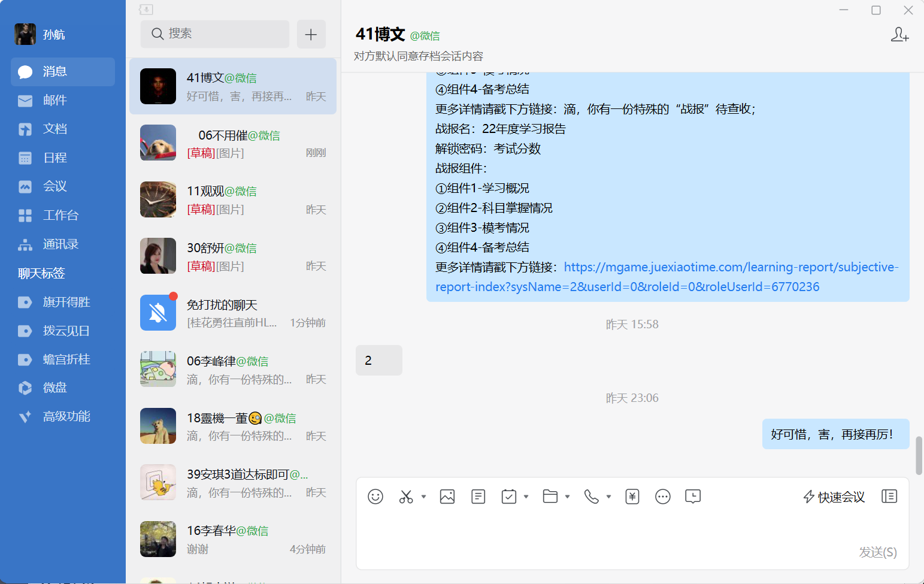Image resolution: width=924 pixels, height=584 pixels.
Task: Open the 邮件 mail section
Action: pyautogui.click(x=63, y=101)
